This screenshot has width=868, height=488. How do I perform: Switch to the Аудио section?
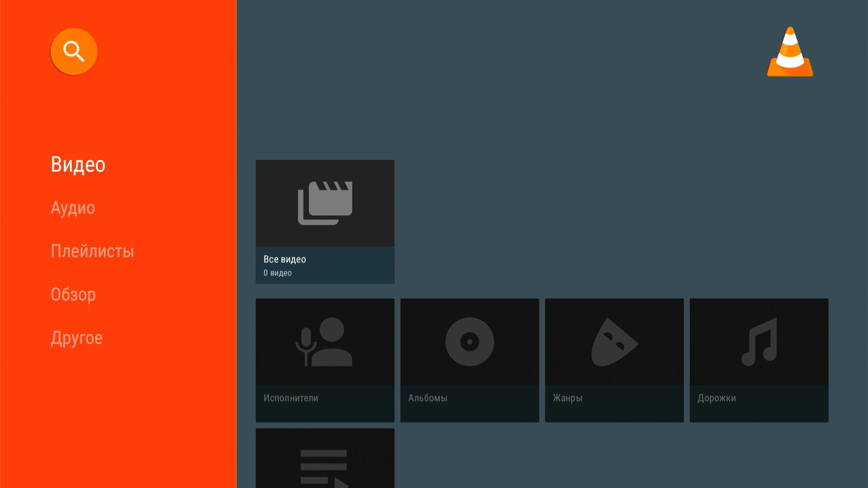[73, 208]
